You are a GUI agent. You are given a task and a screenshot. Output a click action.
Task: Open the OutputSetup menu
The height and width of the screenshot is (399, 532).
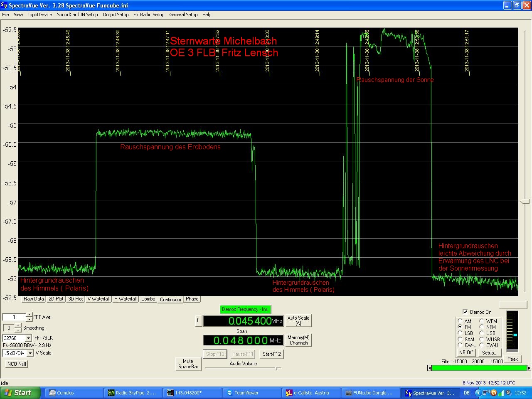(x=116, y=15)
